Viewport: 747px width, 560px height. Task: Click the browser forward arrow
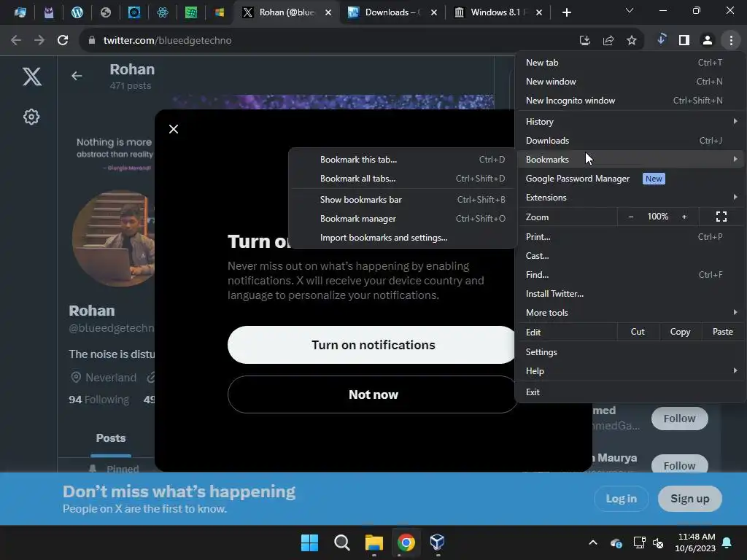coord(39,41)
